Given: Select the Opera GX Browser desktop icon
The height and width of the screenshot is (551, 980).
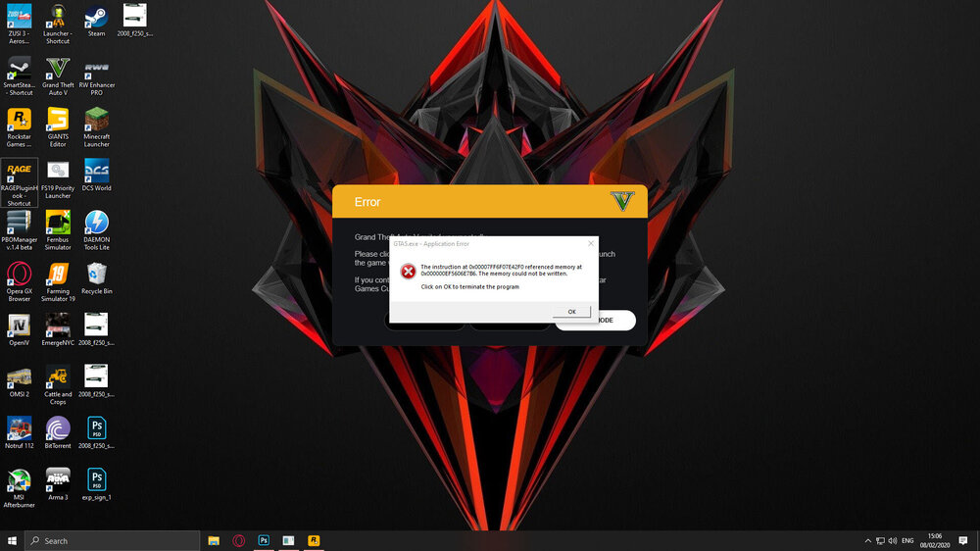Looking at the screenshot, I should 19,282.
